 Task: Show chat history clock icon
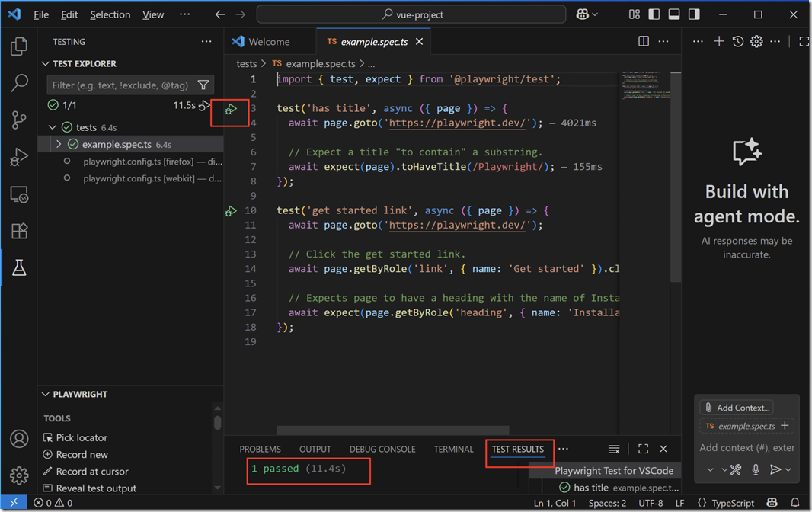[738, 41]
